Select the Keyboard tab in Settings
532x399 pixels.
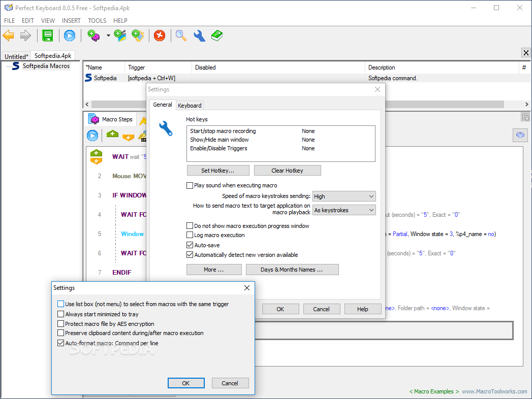click(190, 106)
